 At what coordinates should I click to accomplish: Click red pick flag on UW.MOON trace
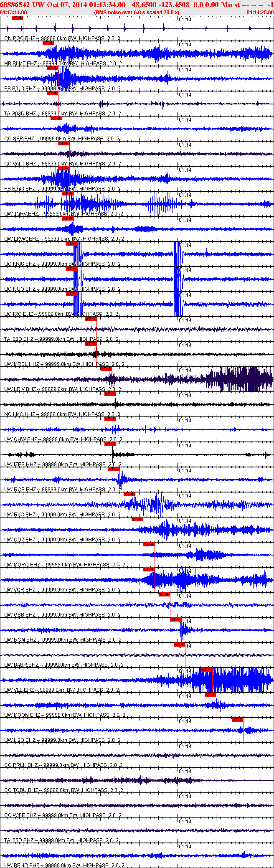point(211,695)
